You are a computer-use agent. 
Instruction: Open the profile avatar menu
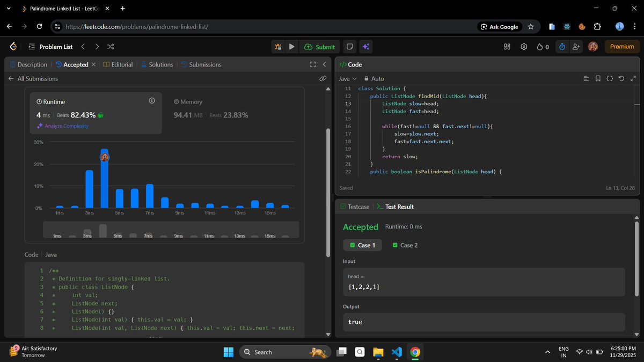pyautogui.click(x=593, y=47)
